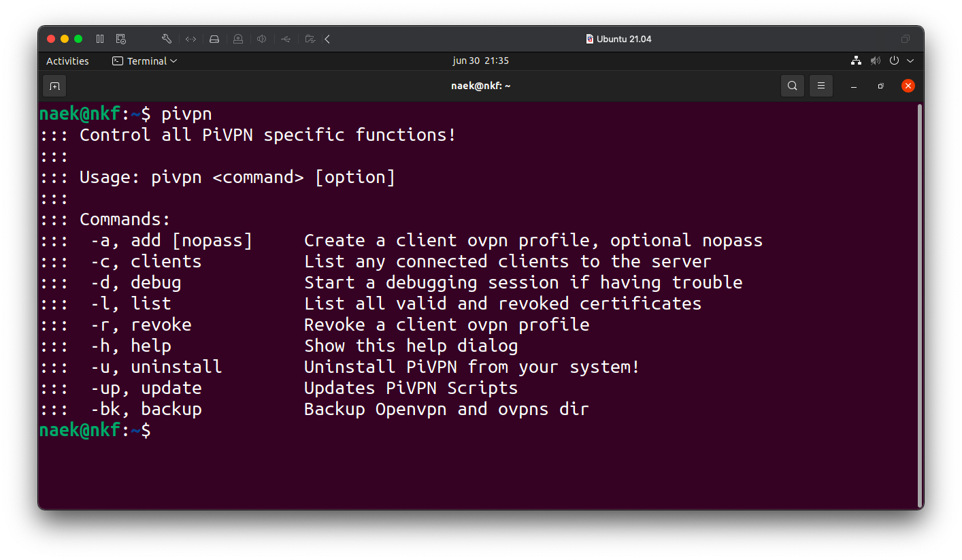Click the VM camera device icon
Screen dimensions: 962x560
click(238, 39)
